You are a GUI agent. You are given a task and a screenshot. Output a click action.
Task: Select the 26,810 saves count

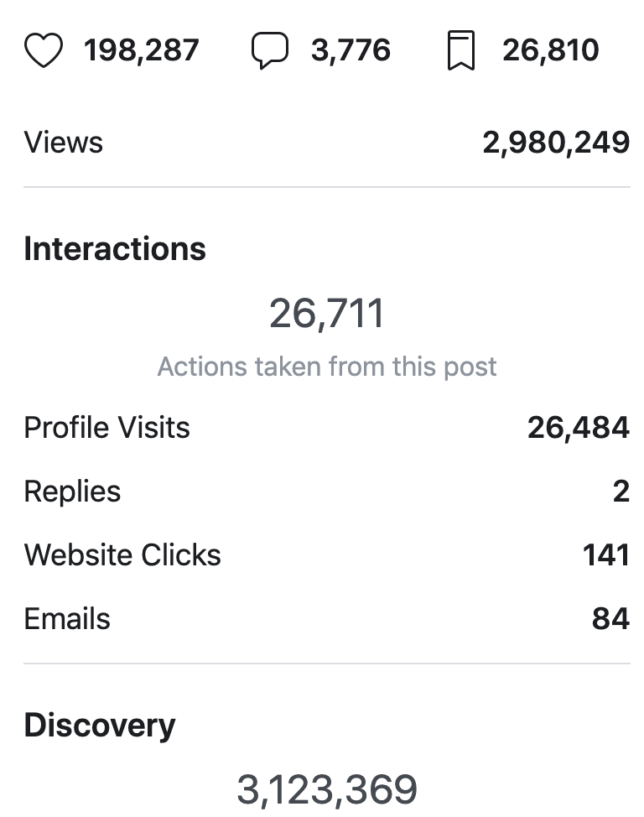(x=551, y=50)
